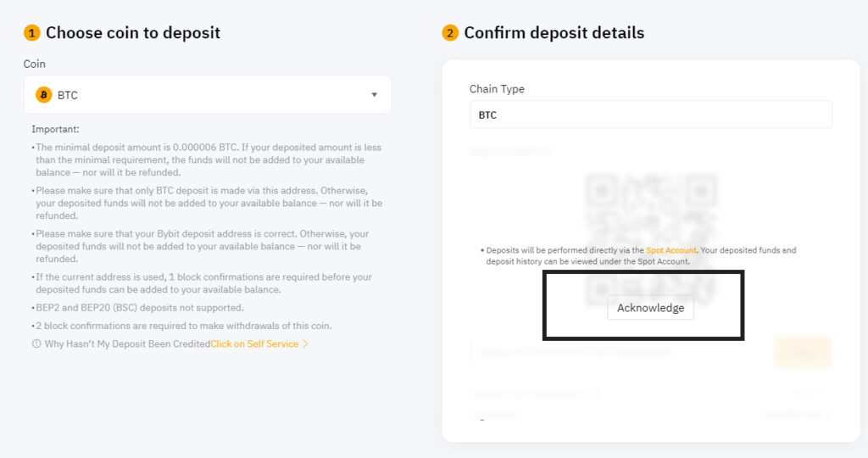Follow the Click on Self Service link
The width and height of the screenshot is (868, 458).
(254, 343)
